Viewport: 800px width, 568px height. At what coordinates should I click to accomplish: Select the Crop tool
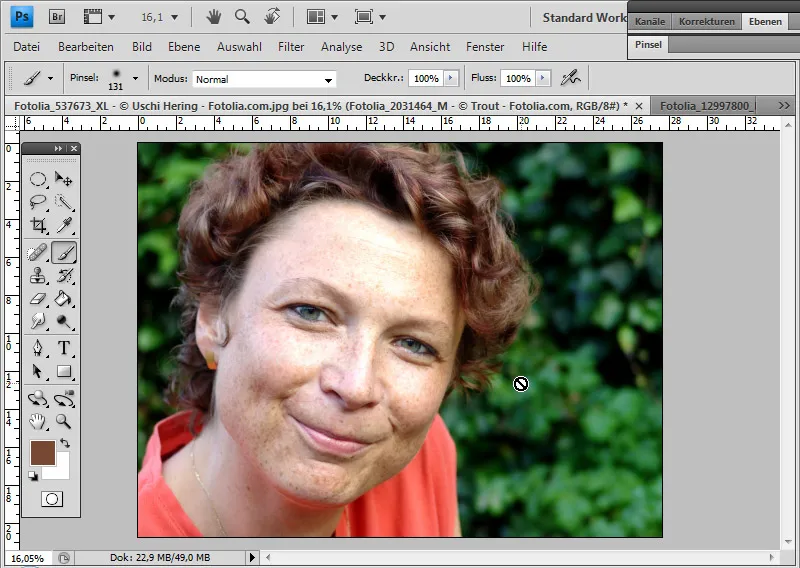pos(38,225)
